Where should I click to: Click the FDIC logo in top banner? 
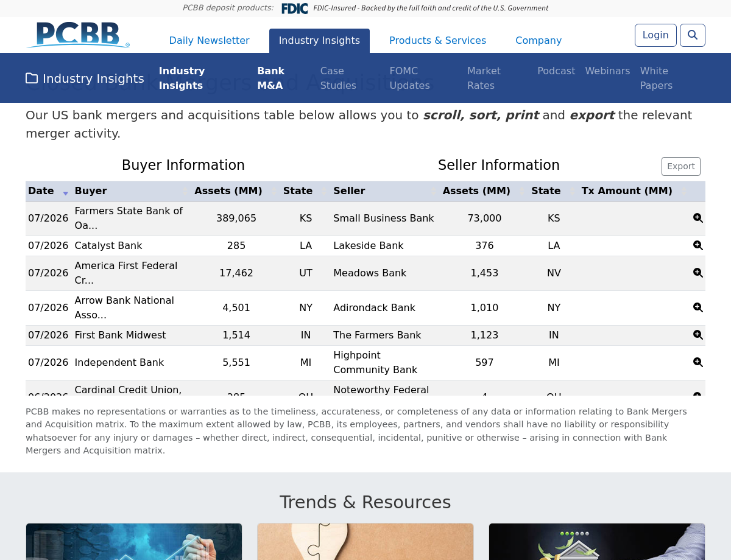click(x=294, y=9)
